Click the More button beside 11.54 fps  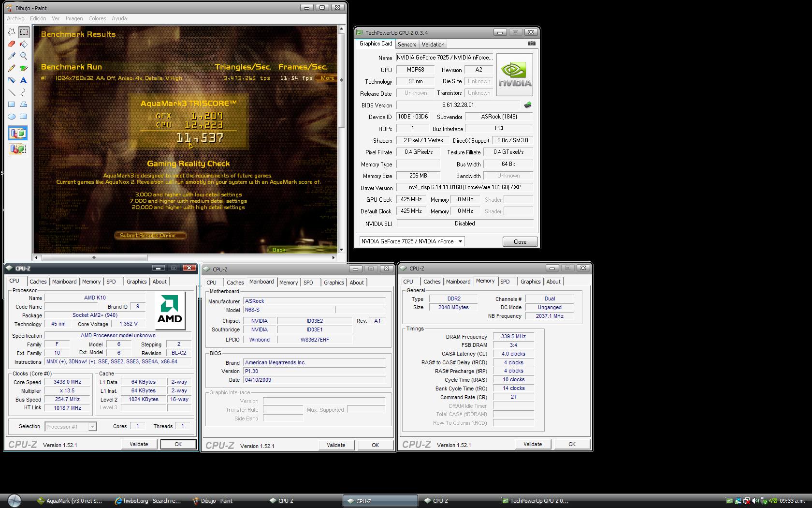click(327, 78)
